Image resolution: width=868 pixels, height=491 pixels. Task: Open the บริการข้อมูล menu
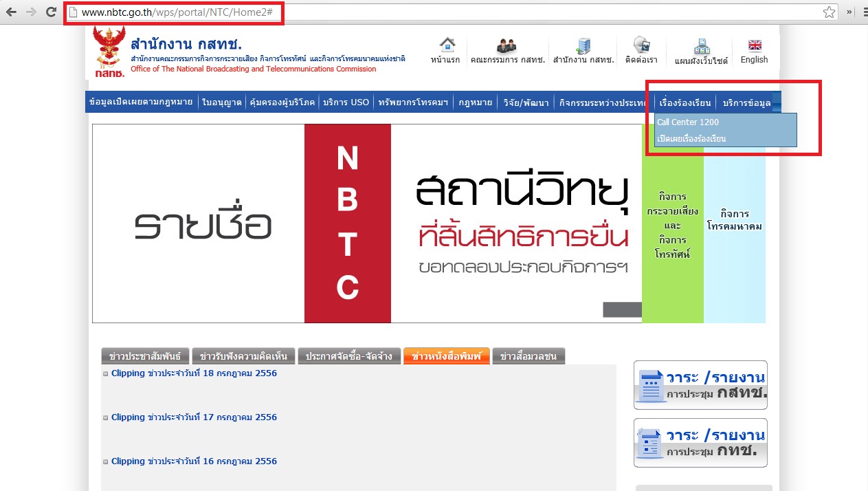click(746, 102)
